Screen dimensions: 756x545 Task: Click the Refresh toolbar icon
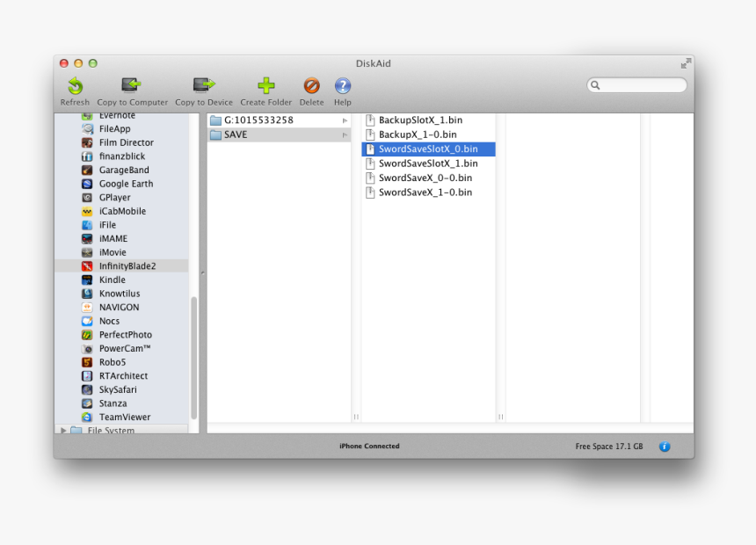(x=75, y=89)
